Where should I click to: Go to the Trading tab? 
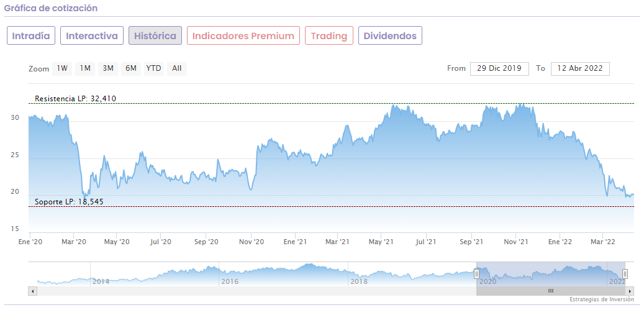329,35
